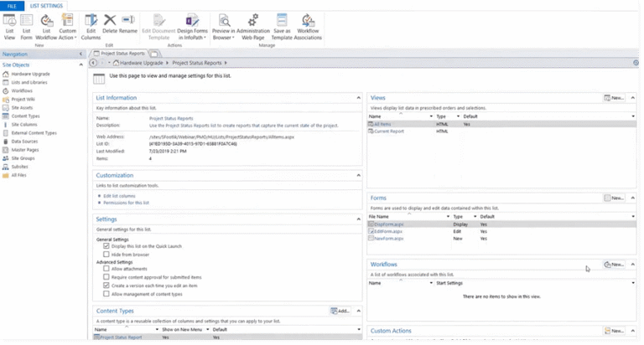Click Edit Columns in ribbon
Image resolution: width=644 pixels, height=345 pixels.
(x=91, y=27)
